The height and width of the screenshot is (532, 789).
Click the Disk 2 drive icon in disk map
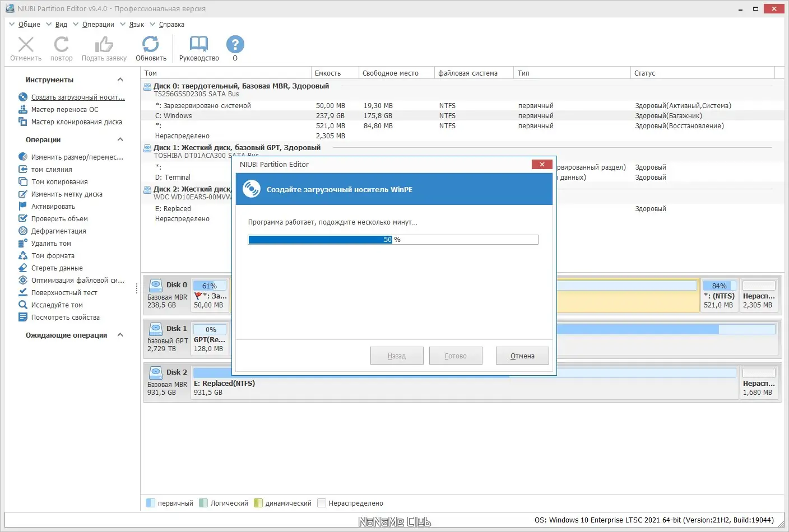(156, 372)
